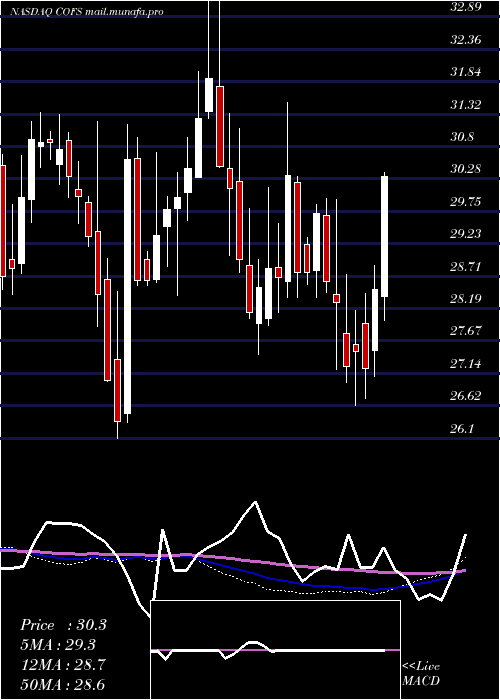The height and width of the screenshot is (700, 500).
Task: Click the 50MA : 28.6 readout
Action: pyautogui.click(x=63, y=684)
